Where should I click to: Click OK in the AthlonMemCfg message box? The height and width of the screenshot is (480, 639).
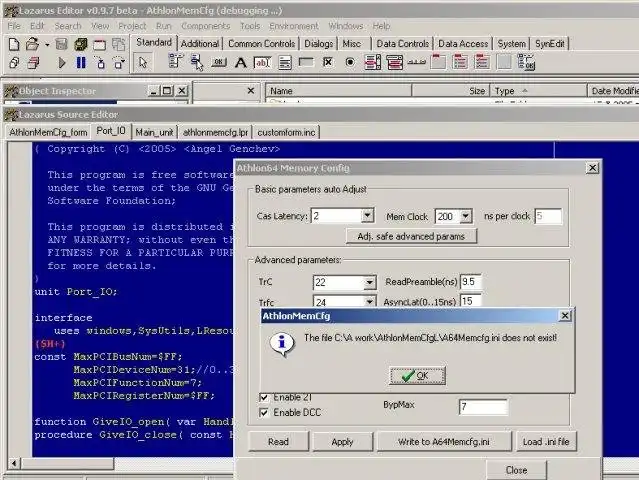(417, 375)
